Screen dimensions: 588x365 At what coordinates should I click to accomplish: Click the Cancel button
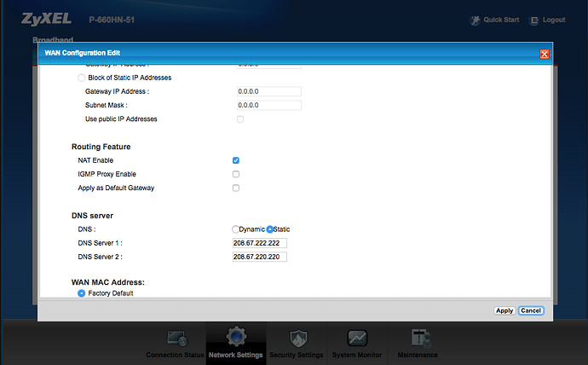coord(531,310)
